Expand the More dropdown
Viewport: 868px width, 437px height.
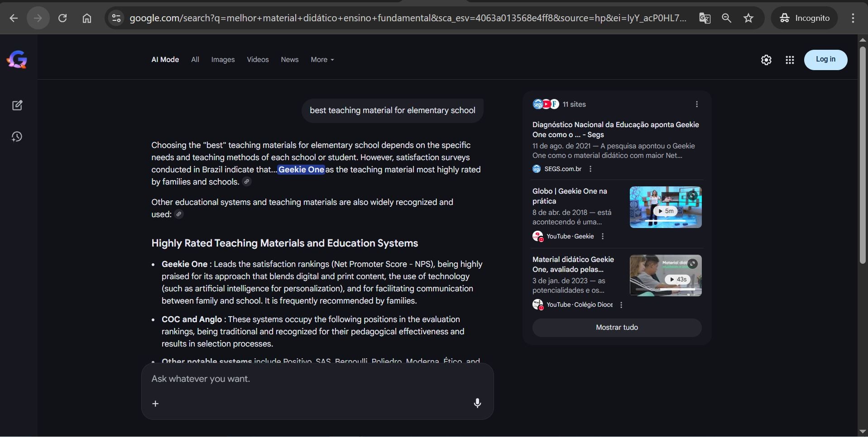[x=322, y=60]
